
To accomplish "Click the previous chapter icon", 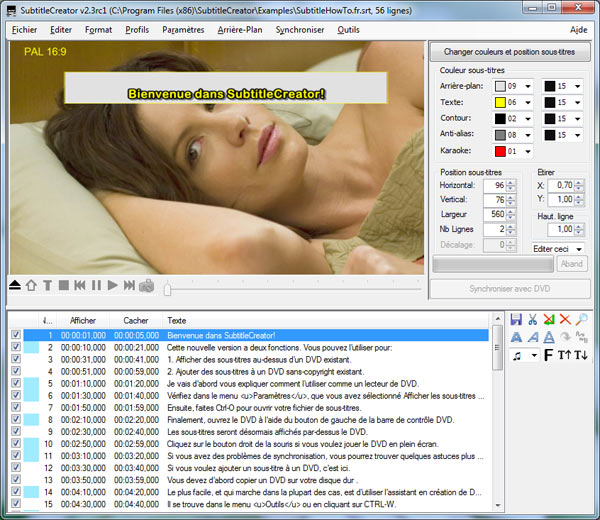I will pyautogui.click(x=80, y=285).
